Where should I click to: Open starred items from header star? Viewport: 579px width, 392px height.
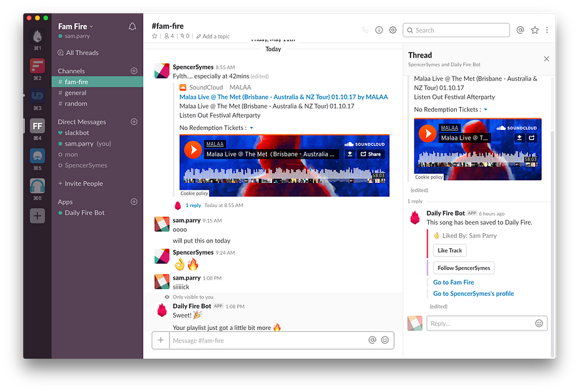[535, 30]
